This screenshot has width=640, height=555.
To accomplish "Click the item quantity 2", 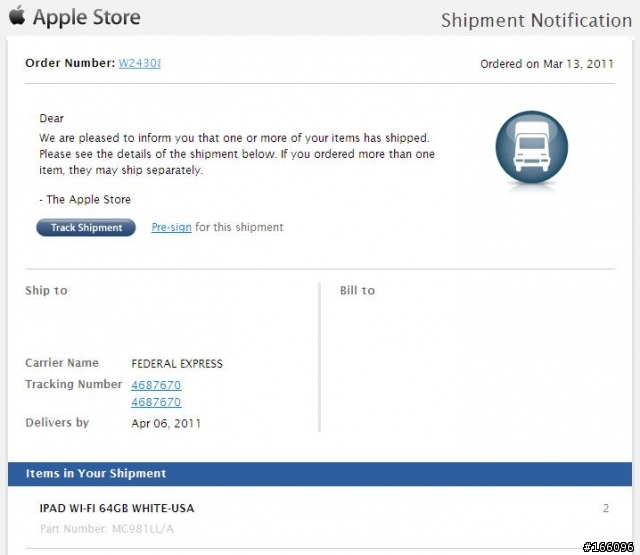I will (606, 508).
